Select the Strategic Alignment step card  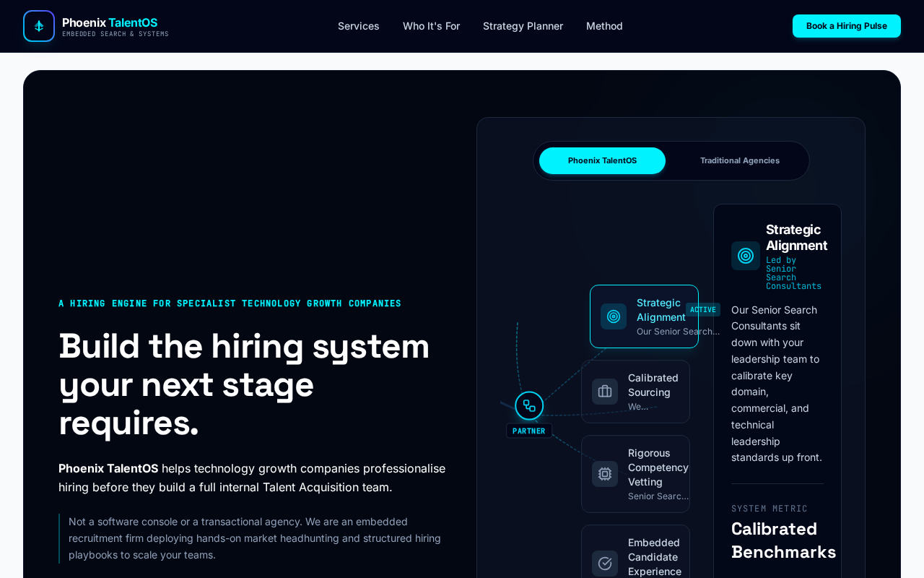click(x=644, y=316)
